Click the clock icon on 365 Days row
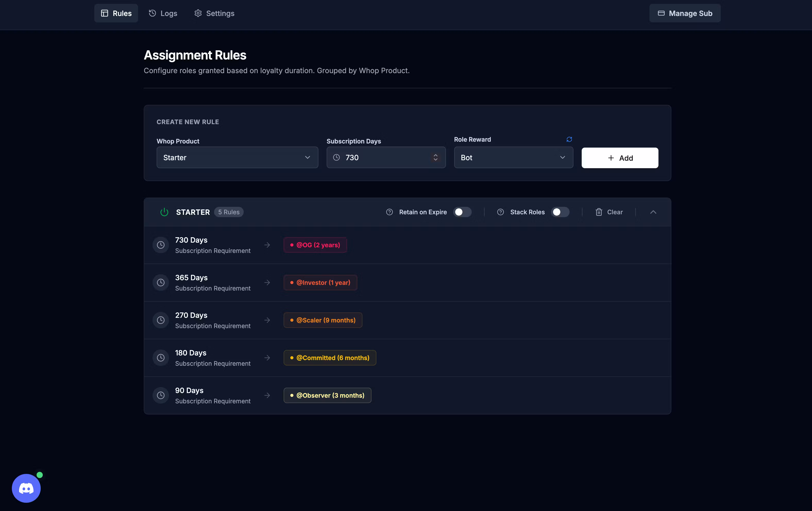This screenshot has height=511, width=812. coord(161,283)
